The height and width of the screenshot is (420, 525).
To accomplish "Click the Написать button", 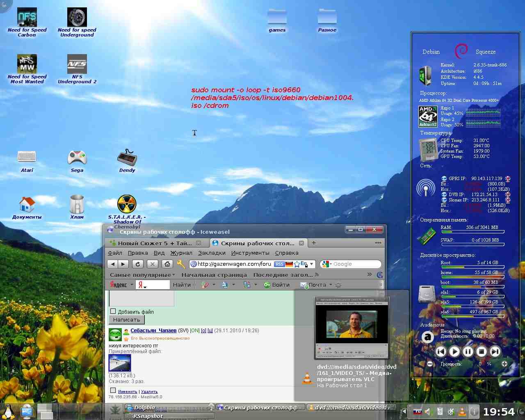I will 126,320.
